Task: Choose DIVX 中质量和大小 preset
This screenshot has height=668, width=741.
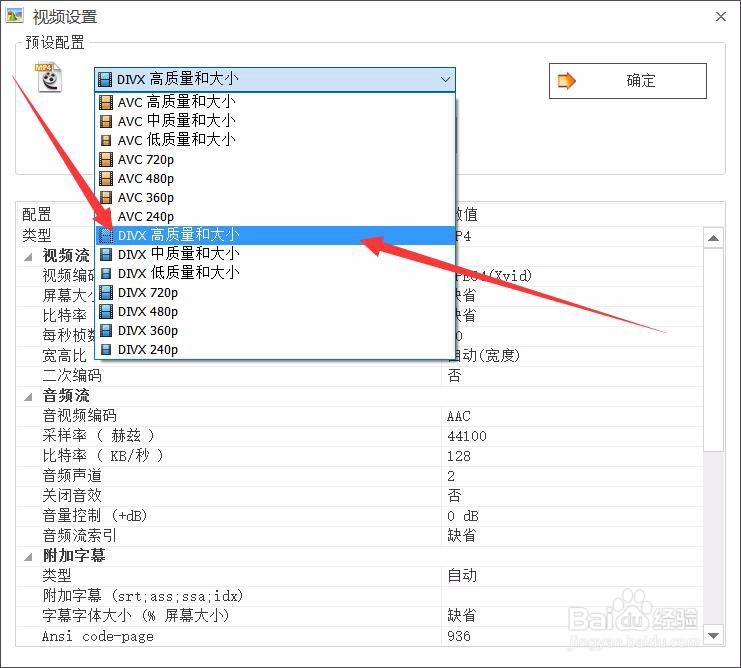Action: pyautogui.click(x=275, y=255)
